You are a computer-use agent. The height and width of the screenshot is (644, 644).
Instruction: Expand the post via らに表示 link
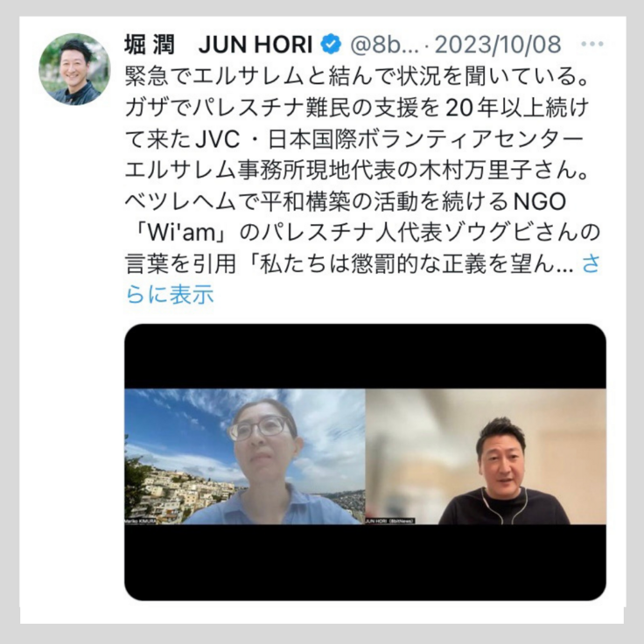[x=170, y=294]
